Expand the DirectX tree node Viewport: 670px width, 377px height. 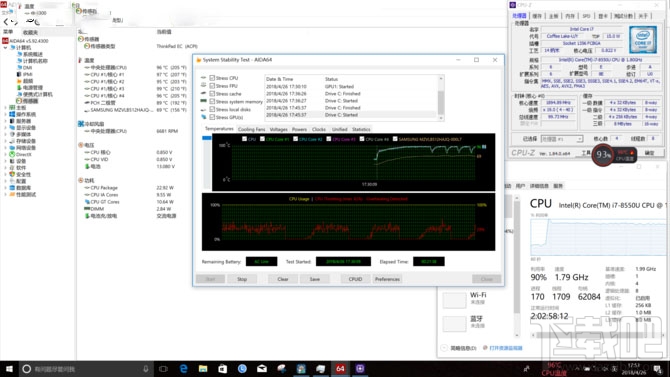[x=5, y=154]
